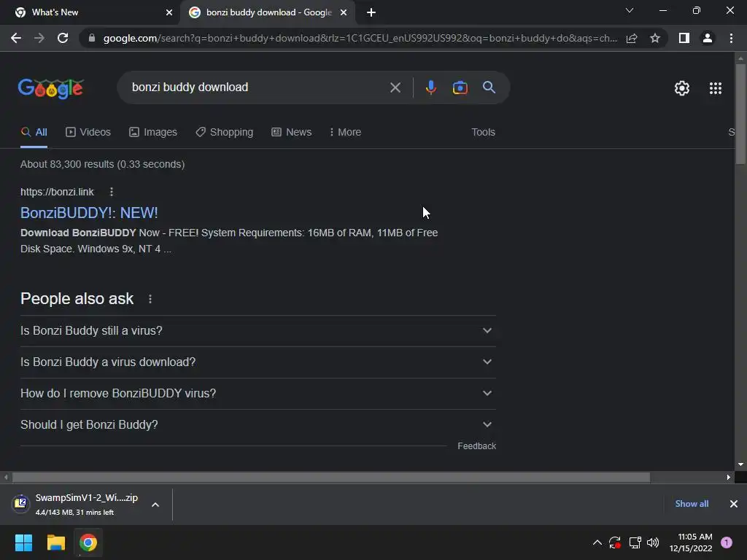Switch to News results
Image resolution: width=747 pixels, height=560 pixels.
tap(291, 133)
